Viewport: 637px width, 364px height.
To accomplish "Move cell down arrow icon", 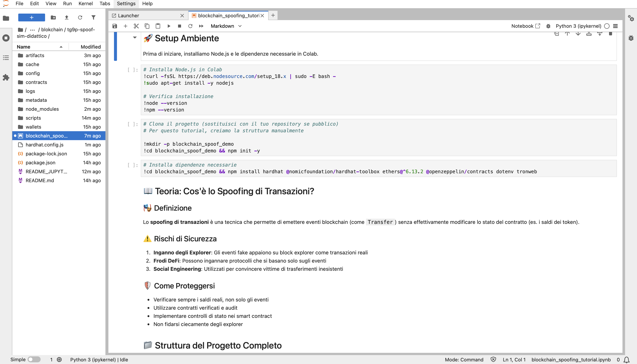I will coord(578,34).
